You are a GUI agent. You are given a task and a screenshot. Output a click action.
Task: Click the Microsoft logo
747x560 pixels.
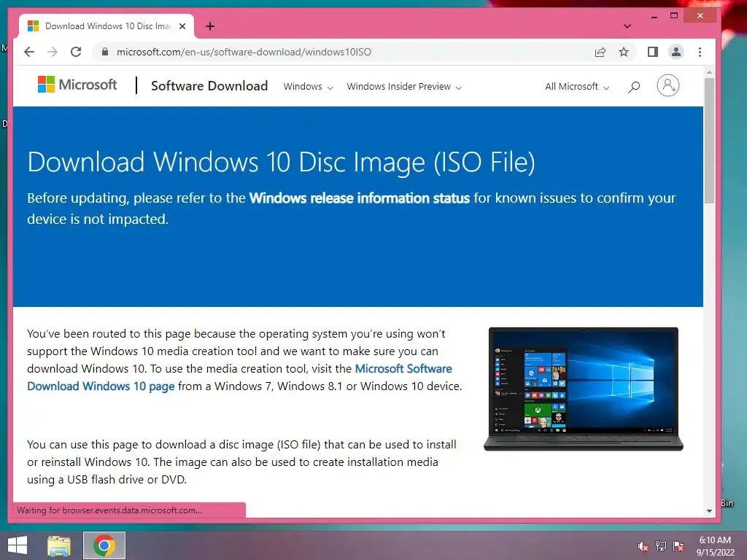[77, 85]
